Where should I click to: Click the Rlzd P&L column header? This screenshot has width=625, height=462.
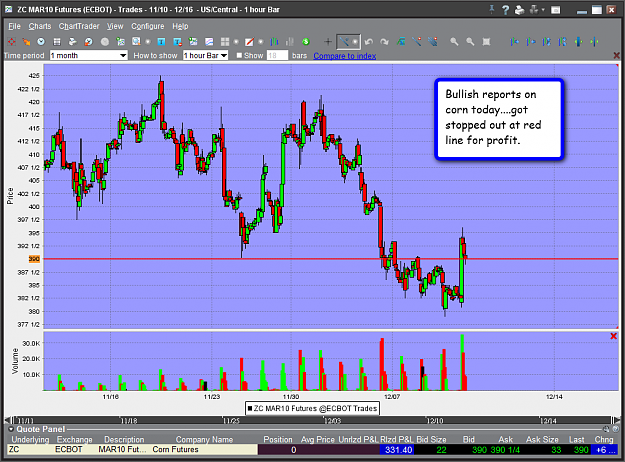click(396, 439)
